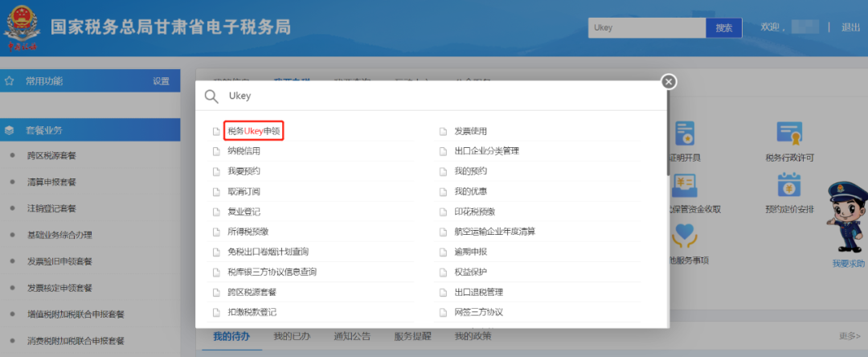Click the magnifier icon in popup search
868x357 pixels.
click(x=211, y=96)
